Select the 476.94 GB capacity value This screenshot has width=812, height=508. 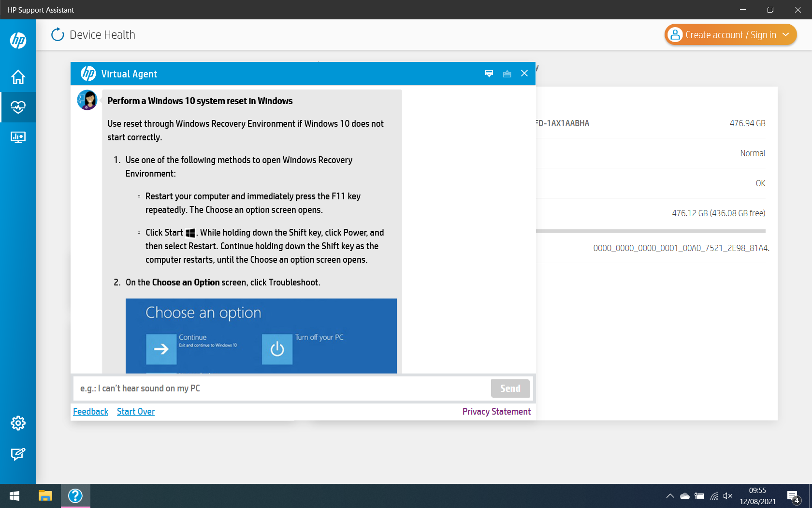(747, 123)
